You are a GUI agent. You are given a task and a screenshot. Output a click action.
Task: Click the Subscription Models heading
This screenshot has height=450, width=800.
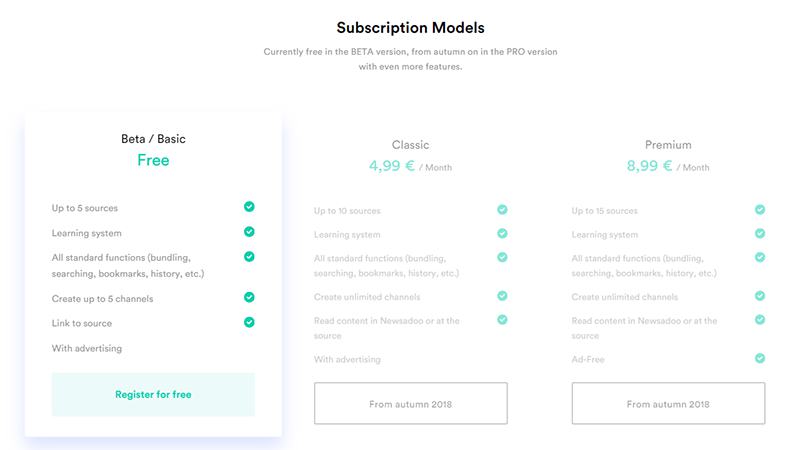click(x=410, y=28)
